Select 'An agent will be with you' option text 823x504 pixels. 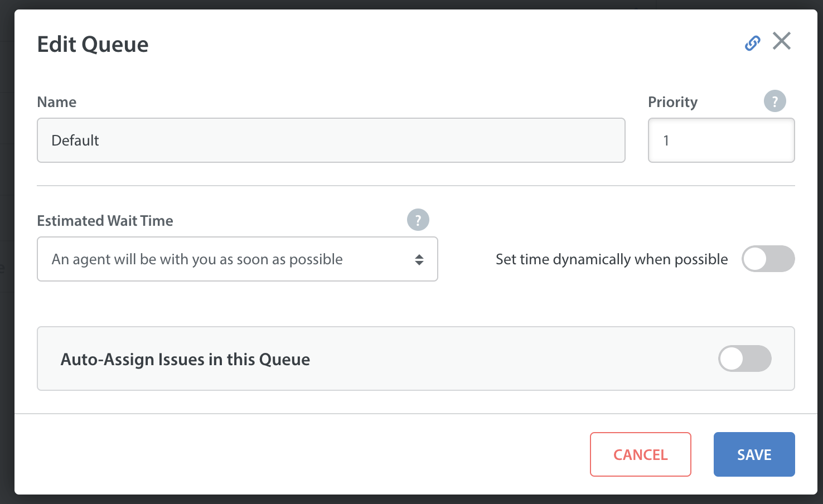197,259
